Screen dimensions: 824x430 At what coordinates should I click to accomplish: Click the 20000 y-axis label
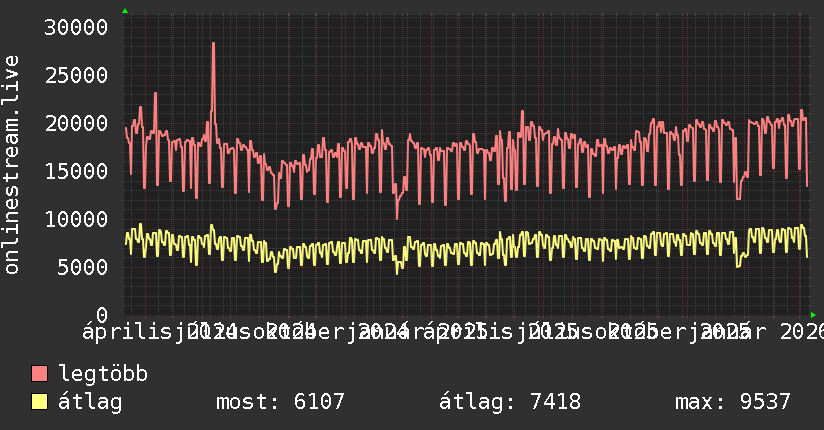coord(76,124)
